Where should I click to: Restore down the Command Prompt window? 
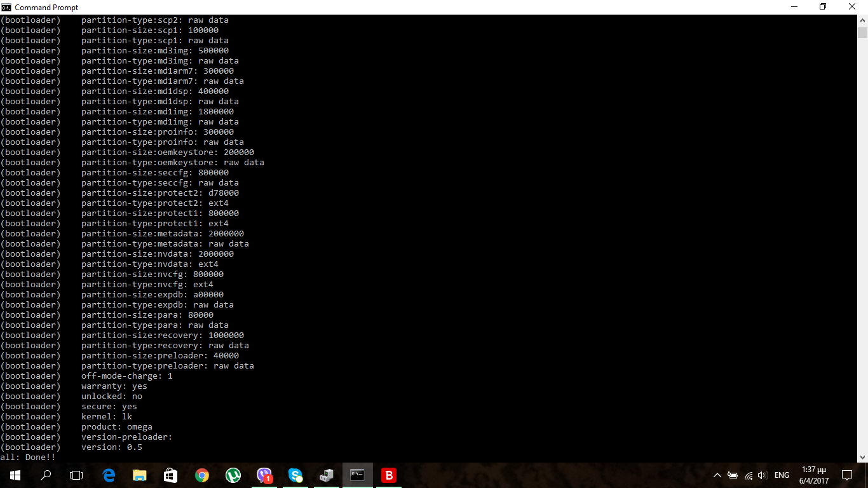(823, 7)
